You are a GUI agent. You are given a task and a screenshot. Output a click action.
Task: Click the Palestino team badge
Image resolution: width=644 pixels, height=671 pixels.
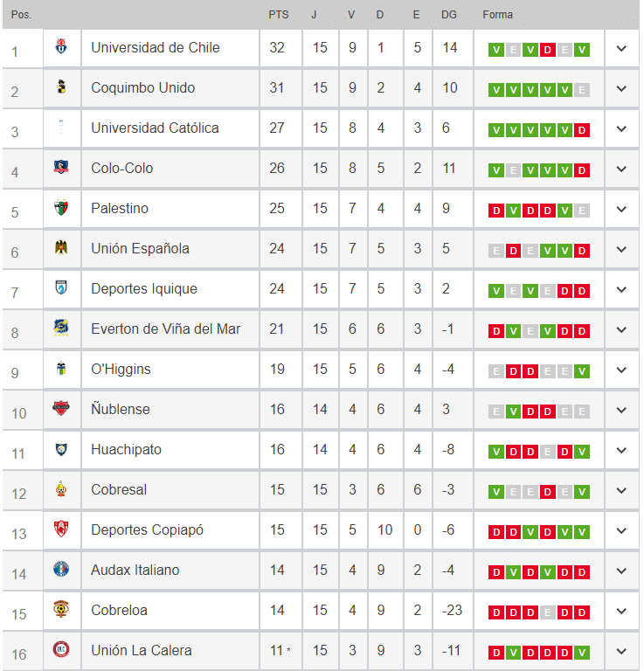tap(61, 209)
